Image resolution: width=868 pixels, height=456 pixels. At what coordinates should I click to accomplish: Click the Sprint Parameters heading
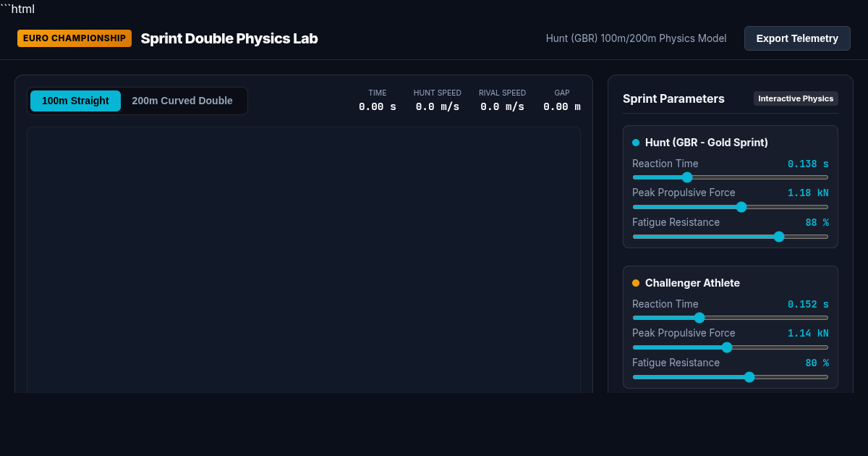pos(673,99)
